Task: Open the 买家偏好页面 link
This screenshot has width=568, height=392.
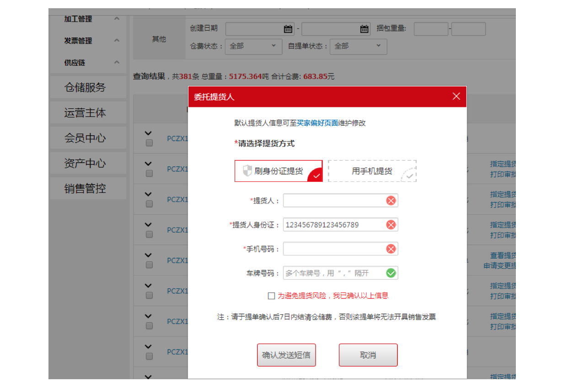Action: [x=317, y=123]
